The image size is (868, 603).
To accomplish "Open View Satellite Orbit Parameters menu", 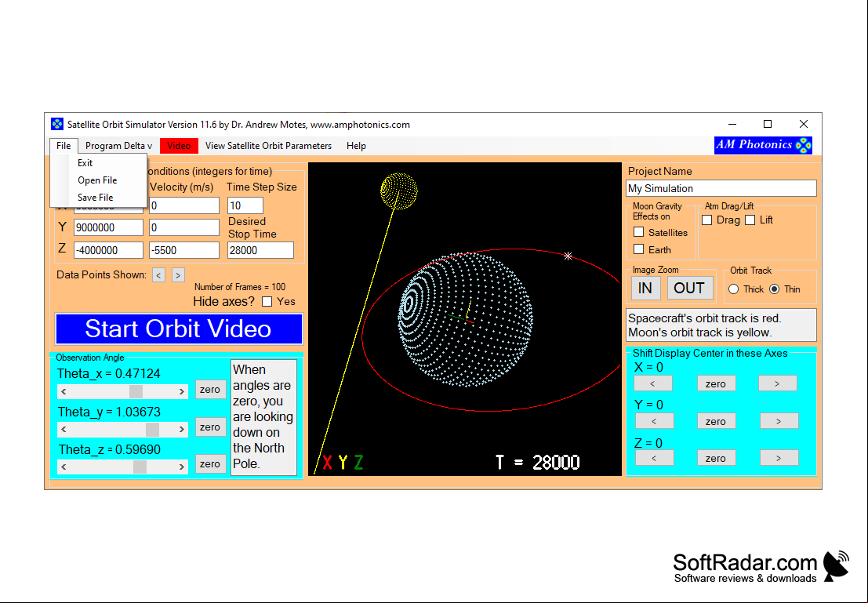I will point(268,146).
